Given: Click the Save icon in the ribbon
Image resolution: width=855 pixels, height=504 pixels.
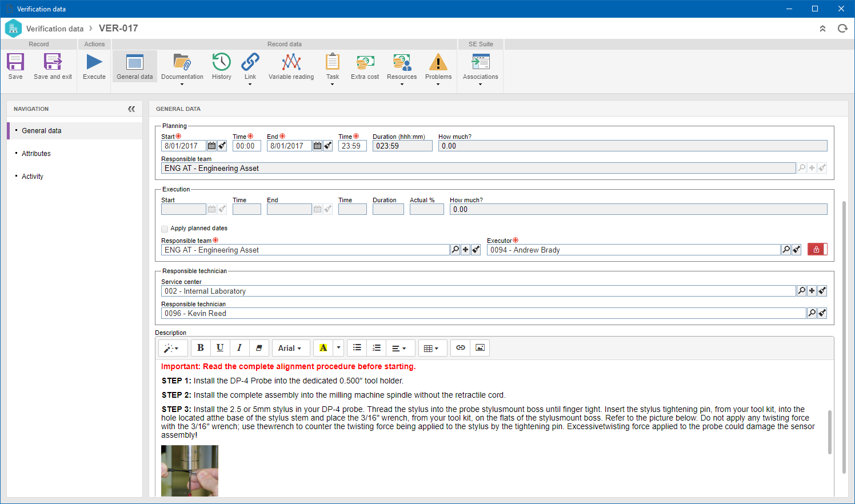Looking at the screenshot, I should [15, 66].
